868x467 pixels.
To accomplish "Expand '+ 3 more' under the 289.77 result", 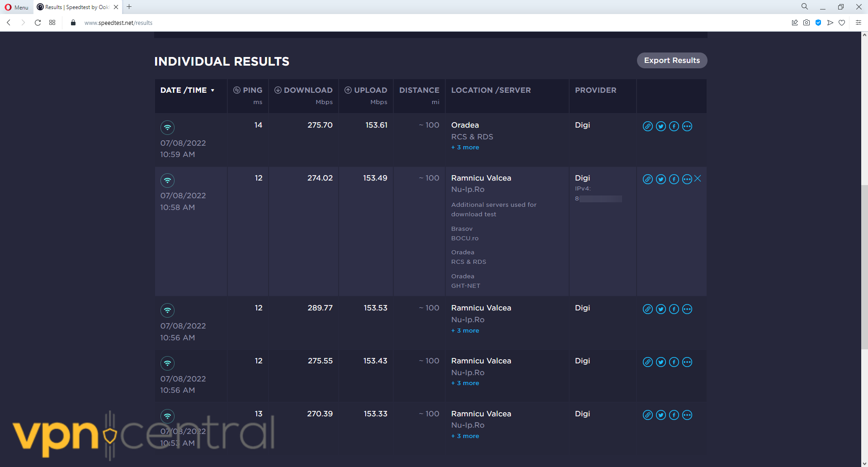I will point(465,331).
